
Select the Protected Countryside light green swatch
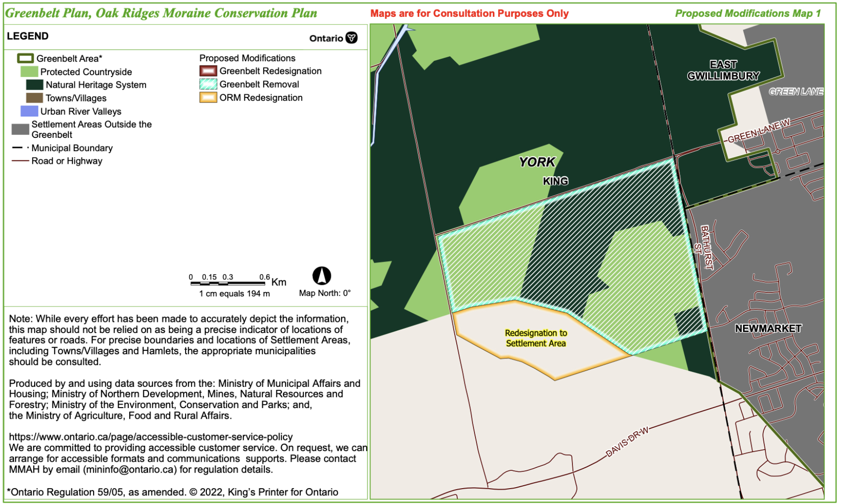pyautogui.click(x=29, y=72)
